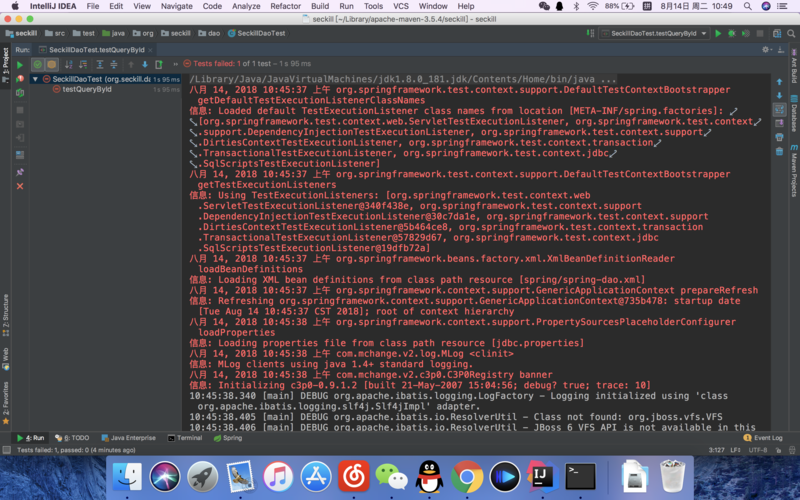Image resolution: width=800 pixels, height=500 pixels.
Task: Open the TODO tool window button
Action: coord(72,438)
